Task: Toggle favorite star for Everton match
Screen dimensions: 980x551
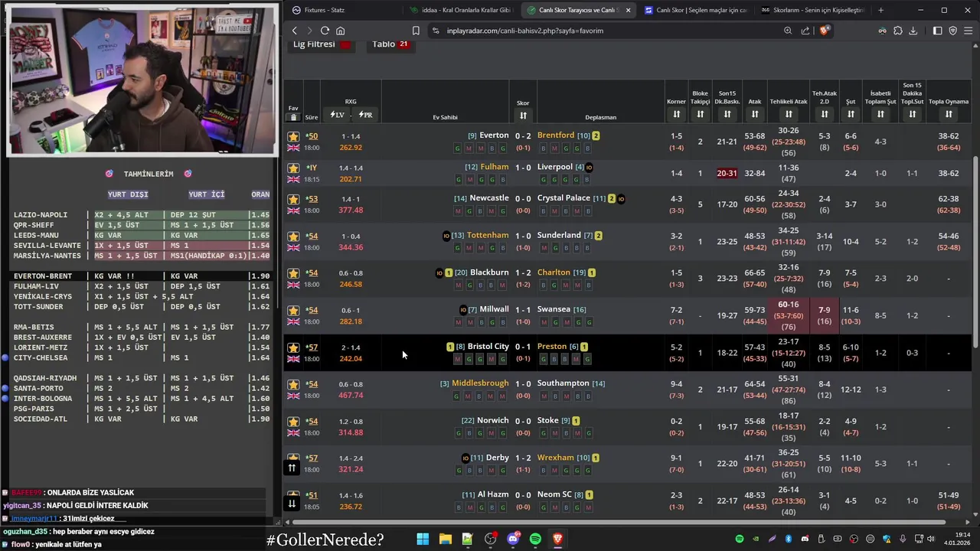Action: pyautogui.click(x=293, y=136)
